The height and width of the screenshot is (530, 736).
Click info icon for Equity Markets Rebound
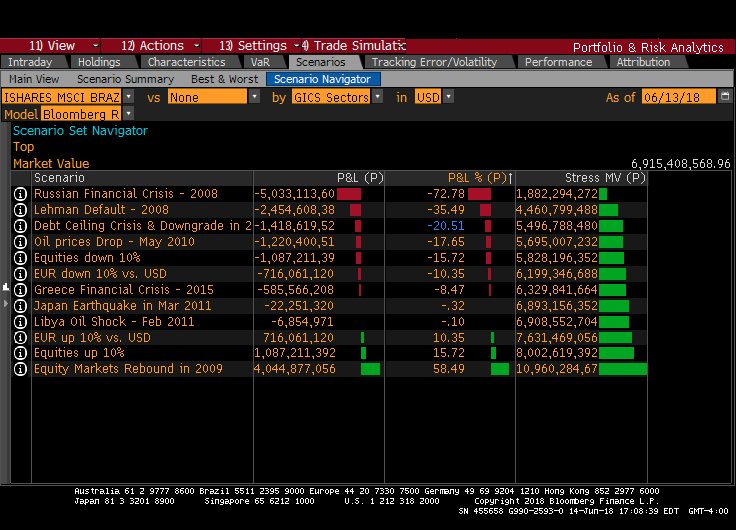20,369
